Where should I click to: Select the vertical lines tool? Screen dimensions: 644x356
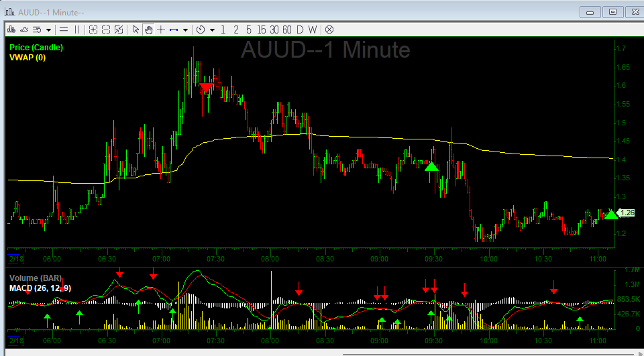(x=76, y=29)
